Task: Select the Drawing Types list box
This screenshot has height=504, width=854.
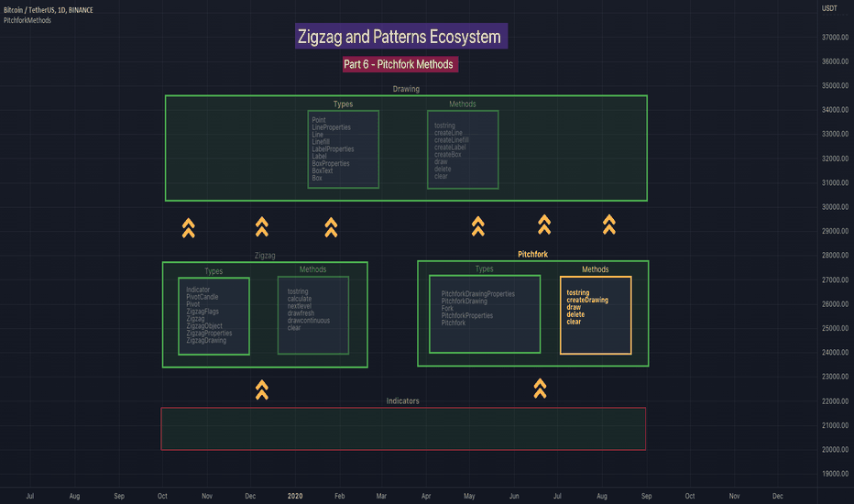Action: pos(343,150)
